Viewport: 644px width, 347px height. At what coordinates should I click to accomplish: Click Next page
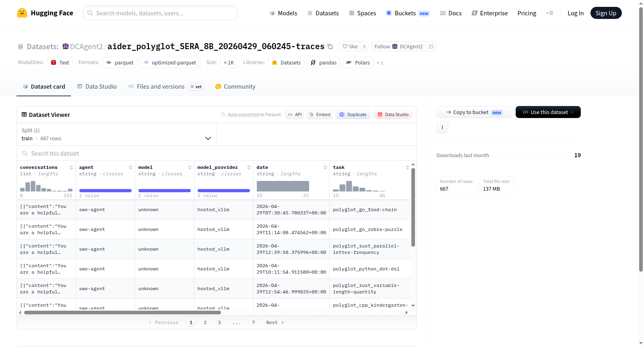click(275, 322)
